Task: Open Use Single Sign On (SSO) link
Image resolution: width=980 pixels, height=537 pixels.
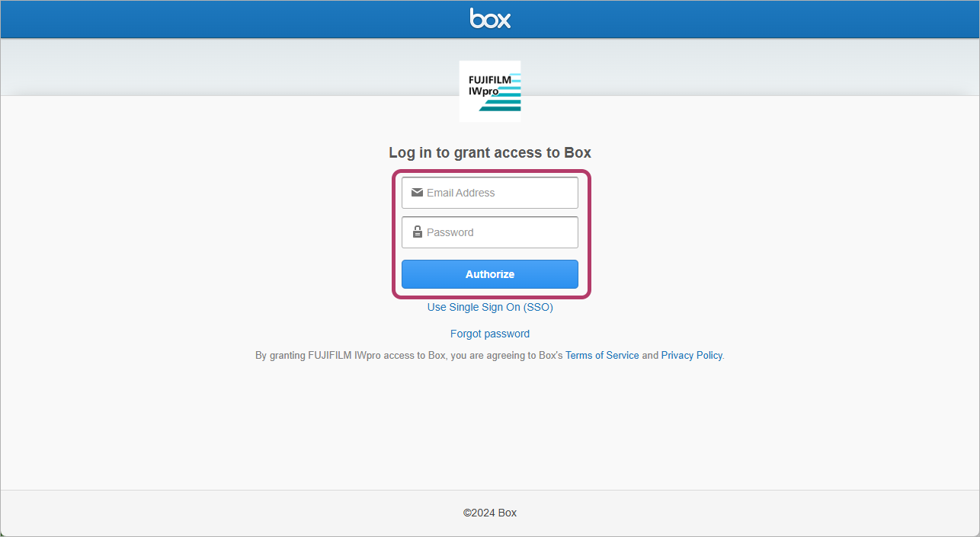Action: pyautogui.click(x=490, y=307)
